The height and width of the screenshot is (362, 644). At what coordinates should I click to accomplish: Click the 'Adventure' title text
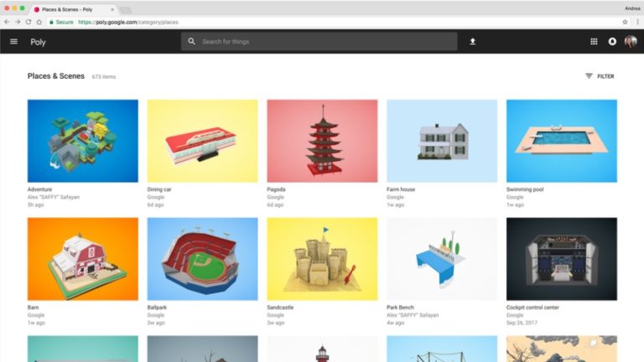(x=40, y=189)
